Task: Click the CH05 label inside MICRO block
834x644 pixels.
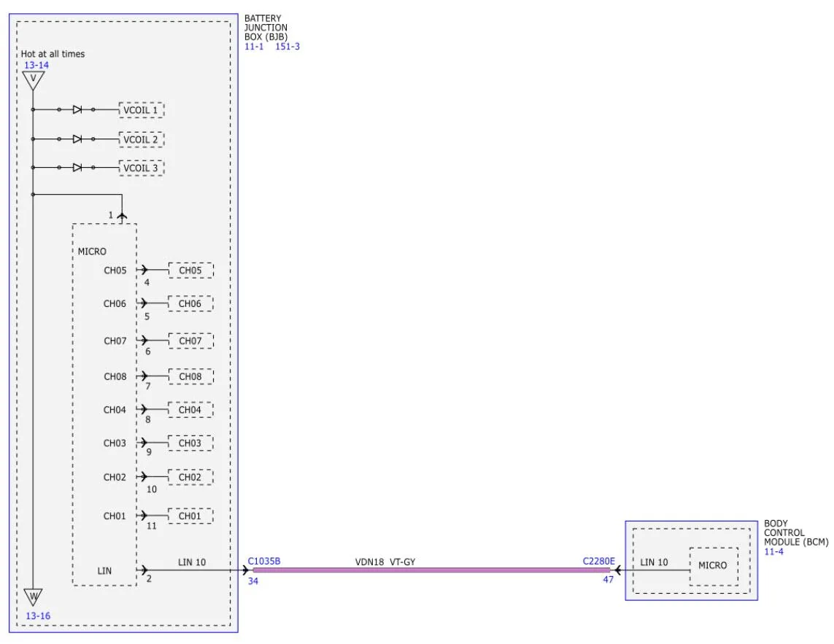Action: (115, 270)
